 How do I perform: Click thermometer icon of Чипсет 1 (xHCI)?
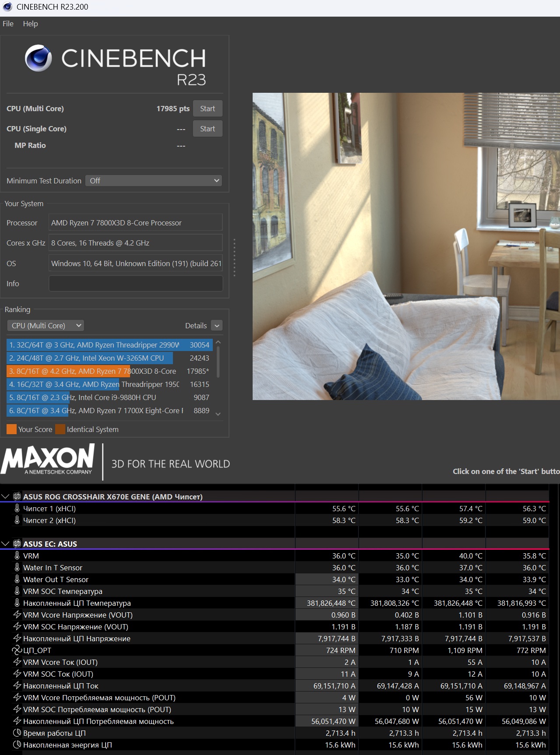pos(17,508)
